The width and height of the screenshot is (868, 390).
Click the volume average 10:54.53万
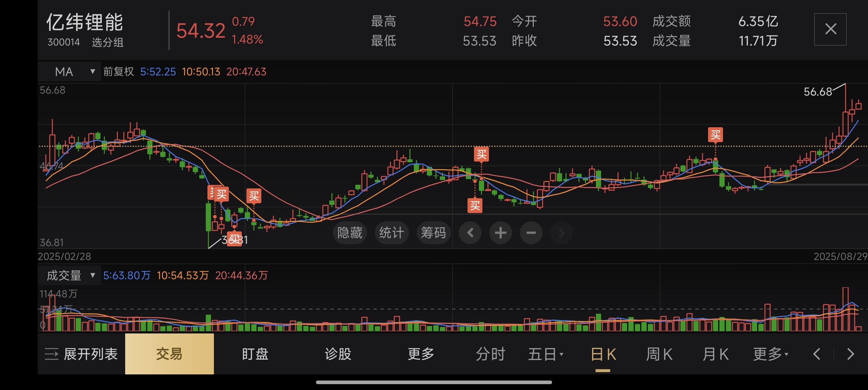(183, 275)
